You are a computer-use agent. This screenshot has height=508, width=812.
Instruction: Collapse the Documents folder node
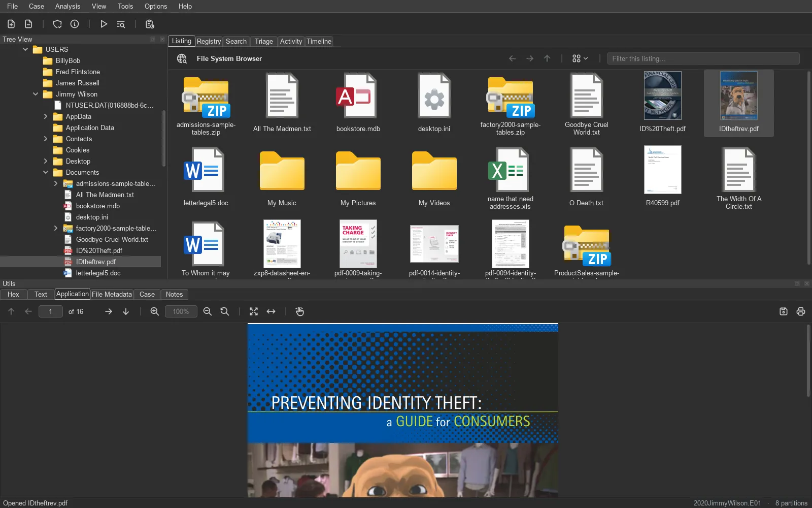coord(46,172)
